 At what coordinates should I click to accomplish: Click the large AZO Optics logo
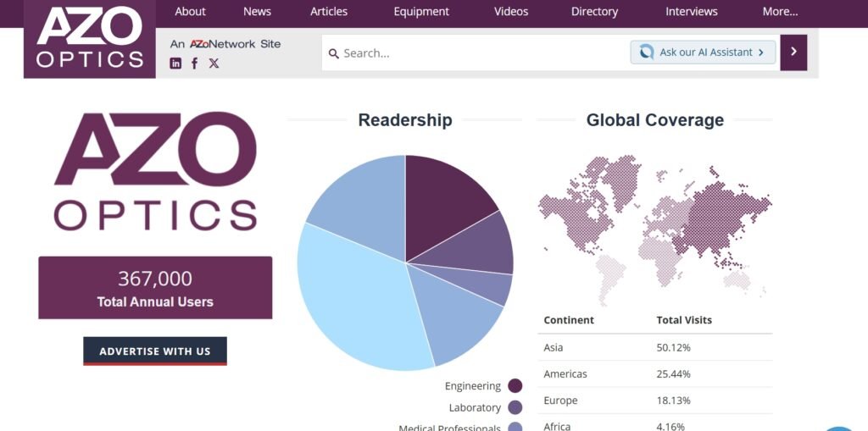(156, 171)
